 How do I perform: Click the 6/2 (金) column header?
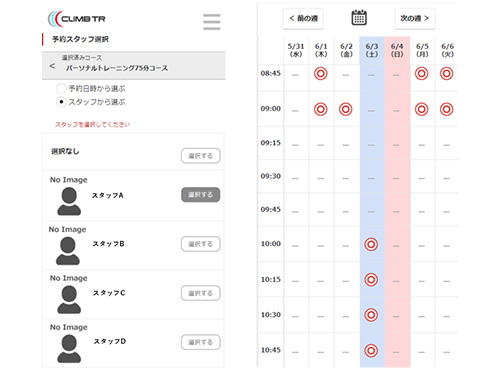(346, 50)
